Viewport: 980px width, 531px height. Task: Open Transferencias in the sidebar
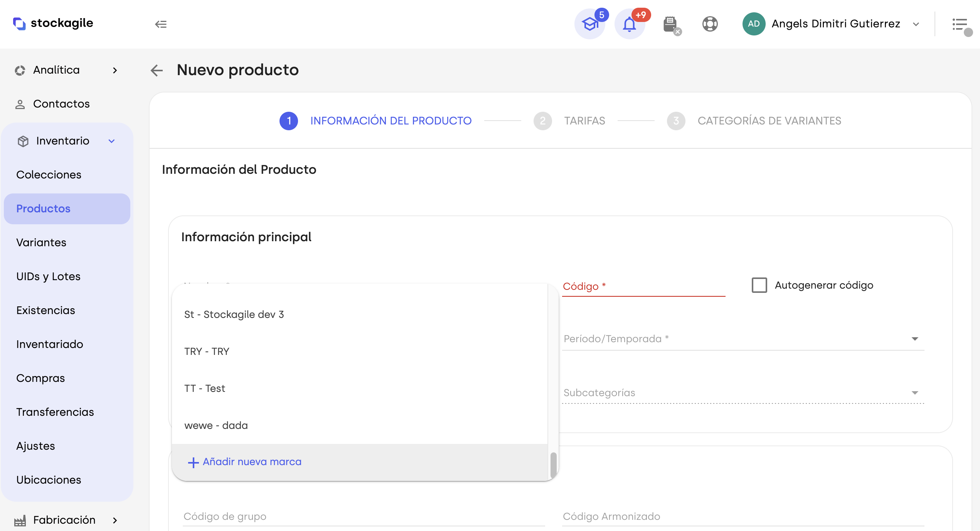click(x=67, y=412)
